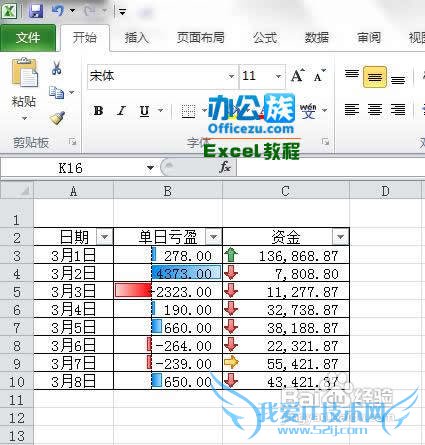
Task: Expand the font name dropdown
Action: (231, 76)
